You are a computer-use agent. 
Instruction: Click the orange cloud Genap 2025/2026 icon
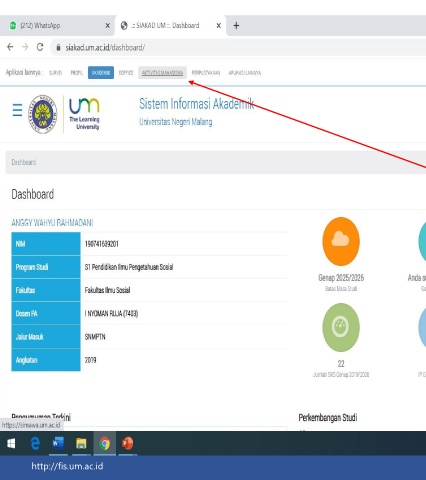pyautogui.click(x=341, y=241)
